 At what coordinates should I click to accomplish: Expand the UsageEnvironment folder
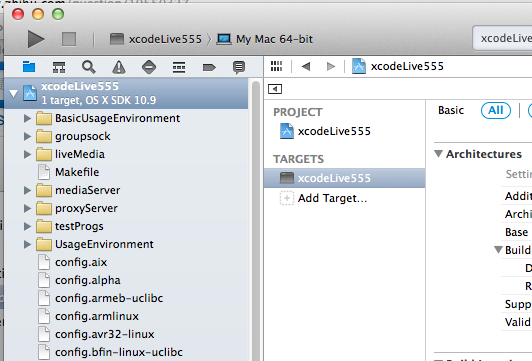[27, 244]
